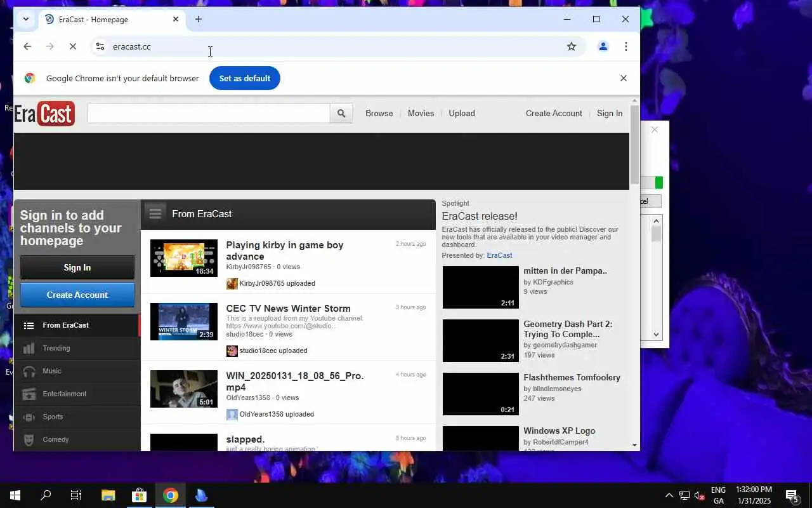Screen dimensions: 812x508
Task: Click the Browse menu link
Action: coord(379,113)
